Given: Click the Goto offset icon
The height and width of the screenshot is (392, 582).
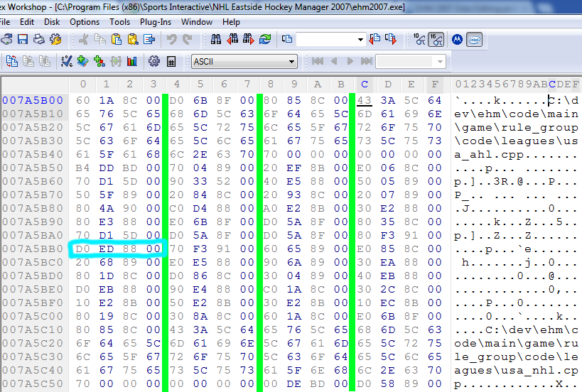Looking at the screenshot, I should [x=287, y=39].
